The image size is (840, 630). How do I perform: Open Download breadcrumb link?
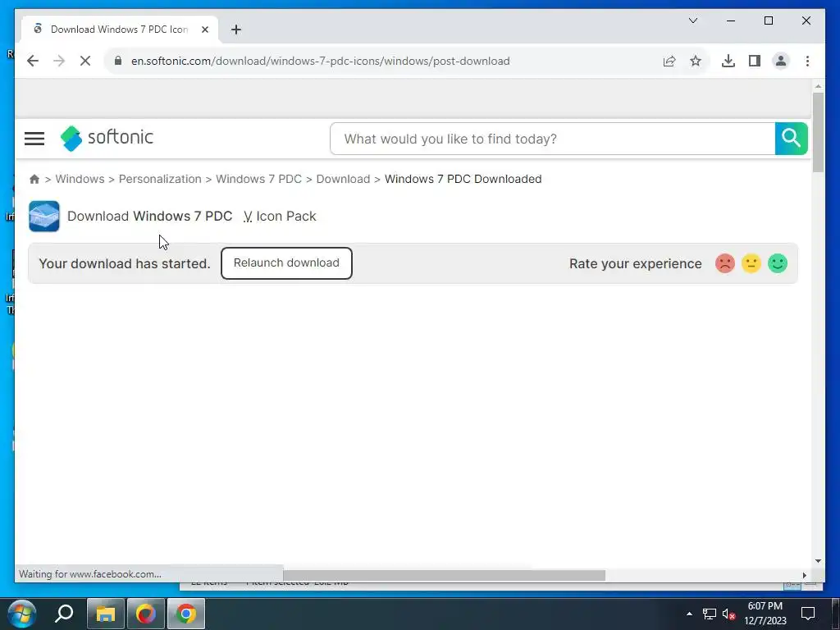[343, 179]
